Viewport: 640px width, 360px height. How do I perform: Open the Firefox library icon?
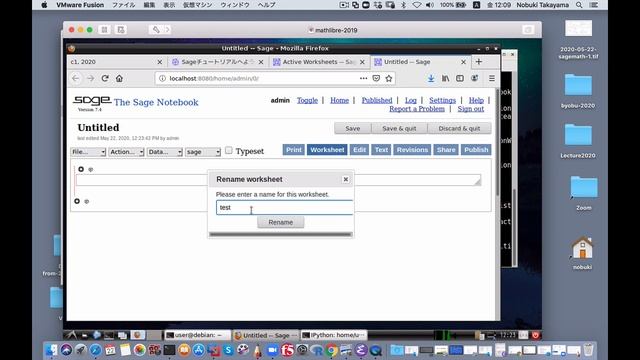445,78
